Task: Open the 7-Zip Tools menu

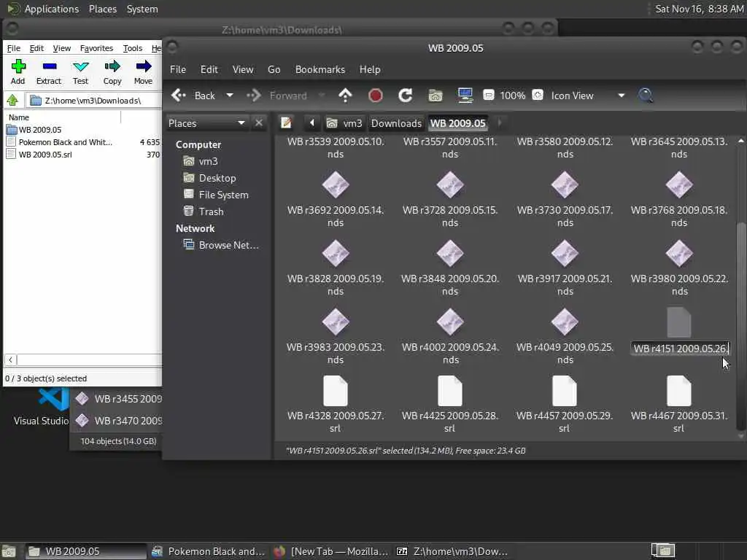Action: (133, 48)
